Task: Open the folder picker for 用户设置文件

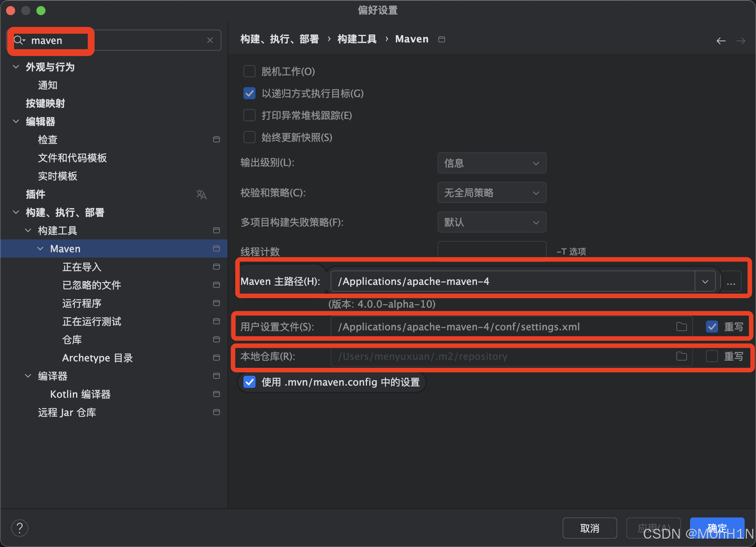Action: 681,326
